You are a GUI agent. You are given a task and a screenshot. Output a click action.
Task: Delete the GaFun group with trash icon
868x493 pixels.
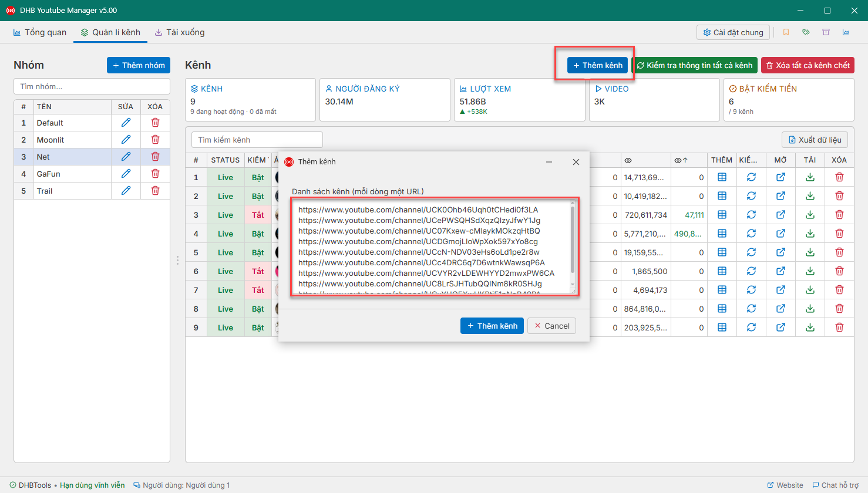tap(155, 174)
